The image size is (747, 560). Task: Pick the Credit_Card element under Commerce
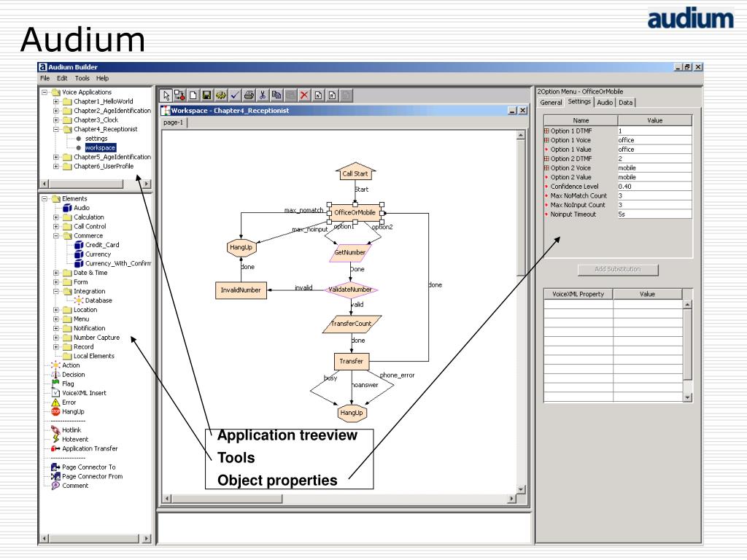point(97,245)
